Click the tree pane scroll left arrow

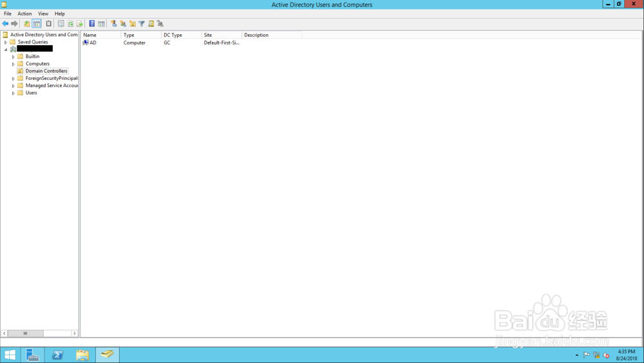4,333
